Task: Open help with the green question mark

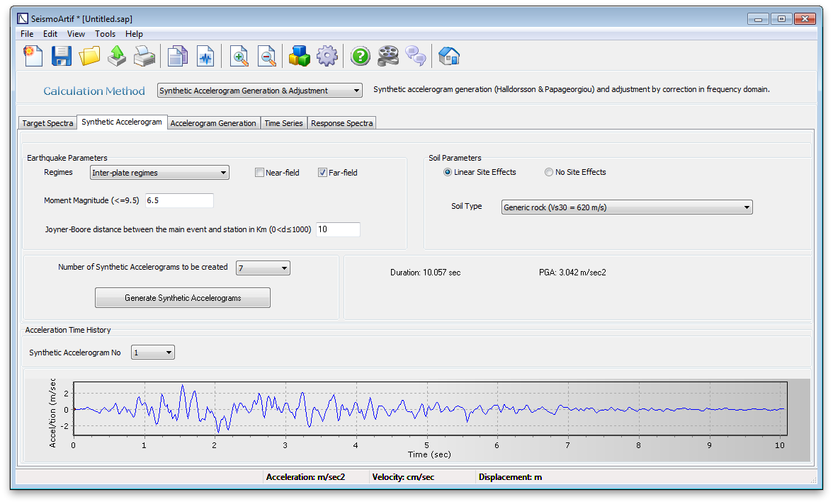Action: pos(360,56)
